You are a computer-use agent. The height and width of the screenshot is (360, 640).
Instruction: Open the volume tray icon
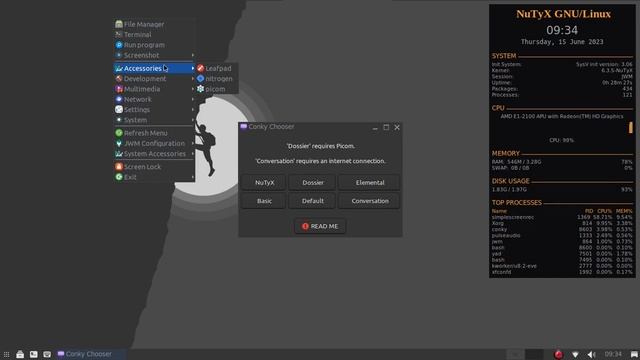[x=591, y=355]
